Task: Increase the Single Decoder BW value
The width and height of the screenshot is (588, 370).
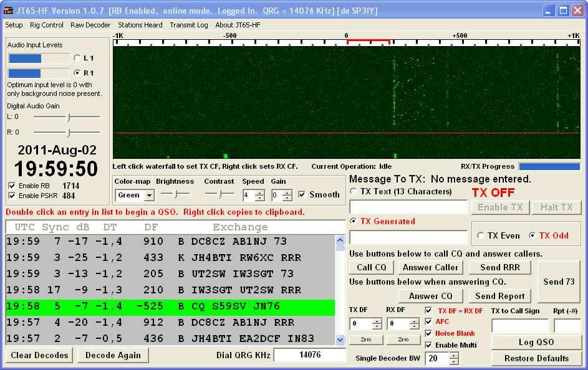Action: pyautogui.click(x=454, y=356)
